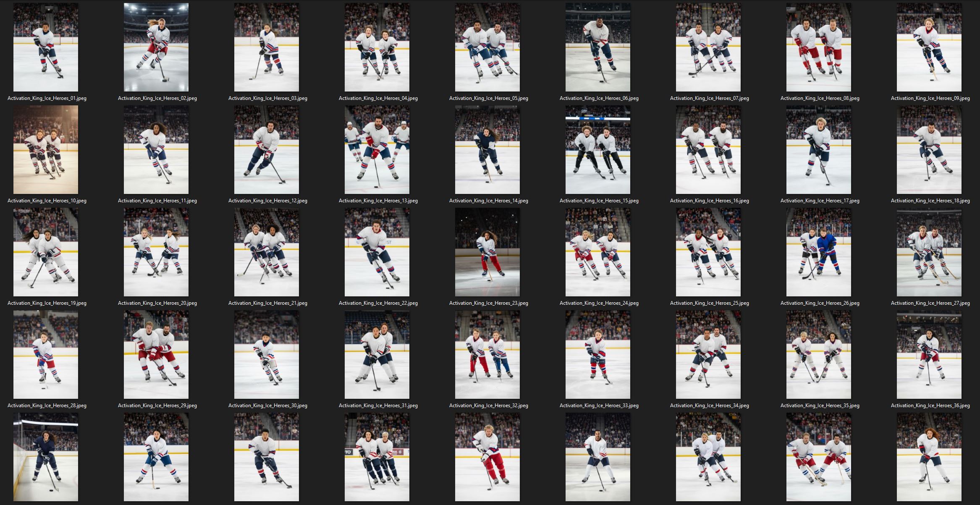Click the file name Activation_King_Ice_Heroes_13.jpeg
The width and height of the screenshot is (980, 505).
tap(378, 201)
